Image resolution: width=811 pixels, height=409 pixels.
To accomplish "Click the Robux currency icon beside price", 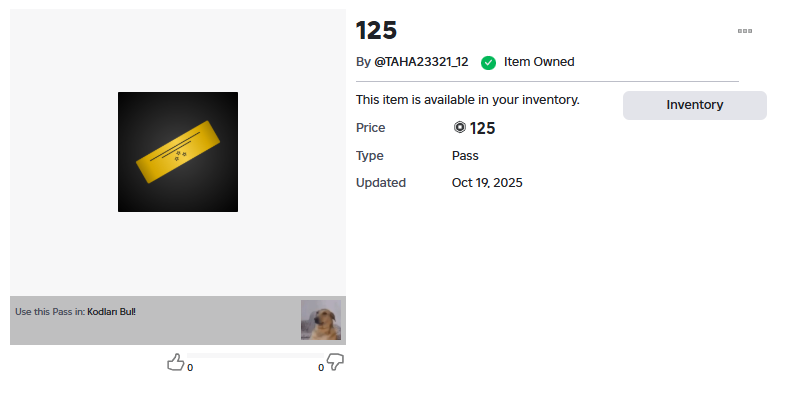I will pos(459,128).
